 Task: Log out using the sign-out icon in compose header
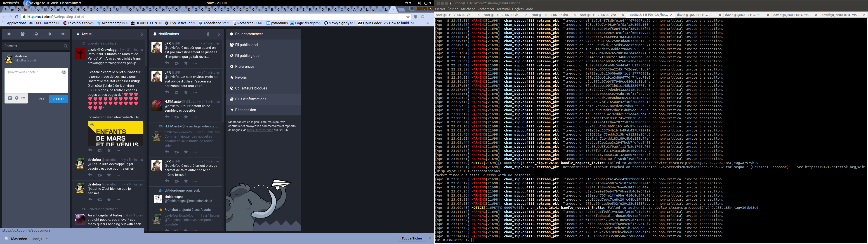63,34
